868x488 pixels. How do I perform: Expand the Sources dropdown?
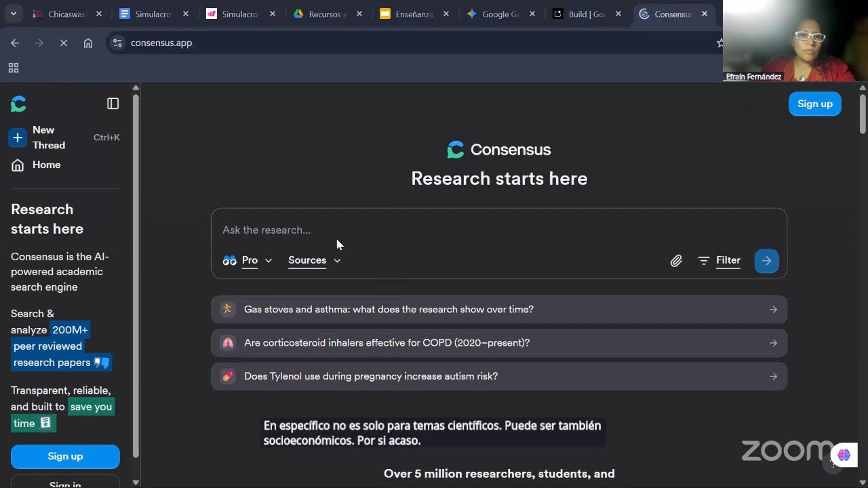pos(315,260)
